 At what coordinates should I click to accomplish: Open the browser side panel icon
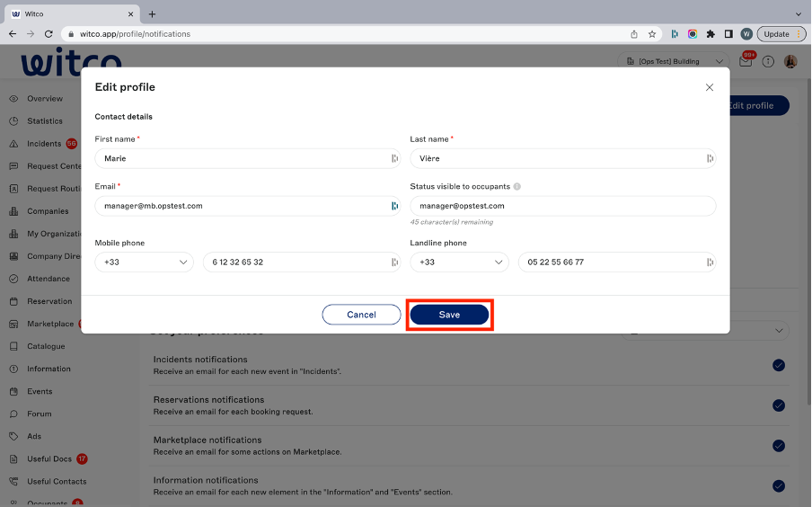(728, 34)
